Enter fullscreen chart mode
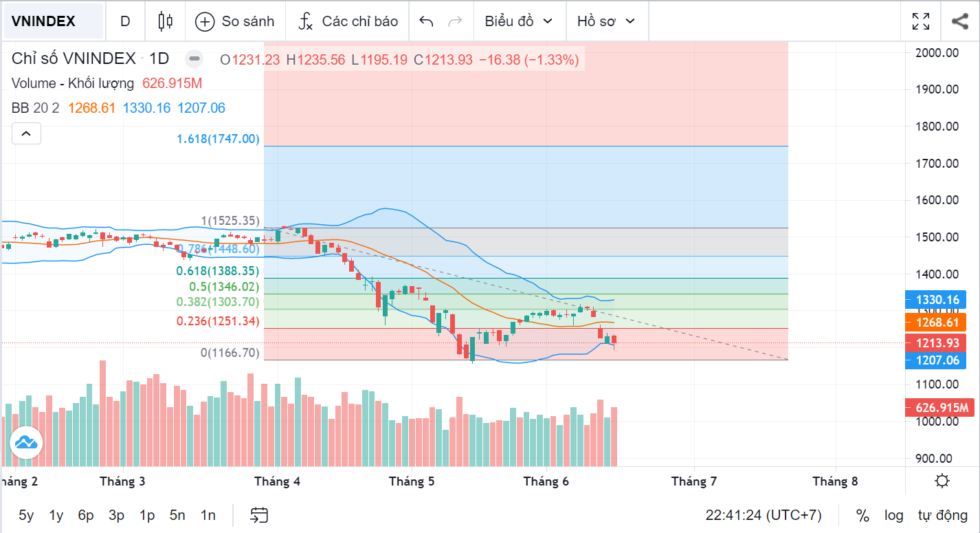The width and height of the screenshot is (980, 533). point(921,21)
